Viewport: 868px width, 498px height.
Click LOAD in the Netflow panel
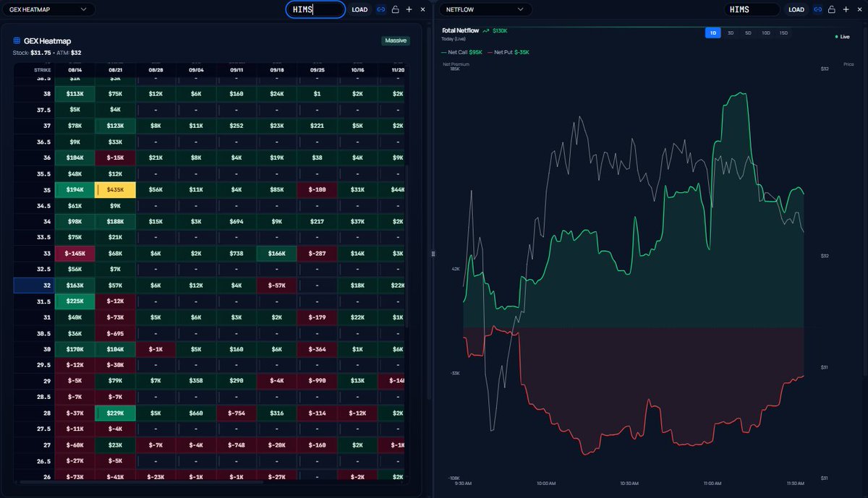pyautogui.click(x=796, y=9)
